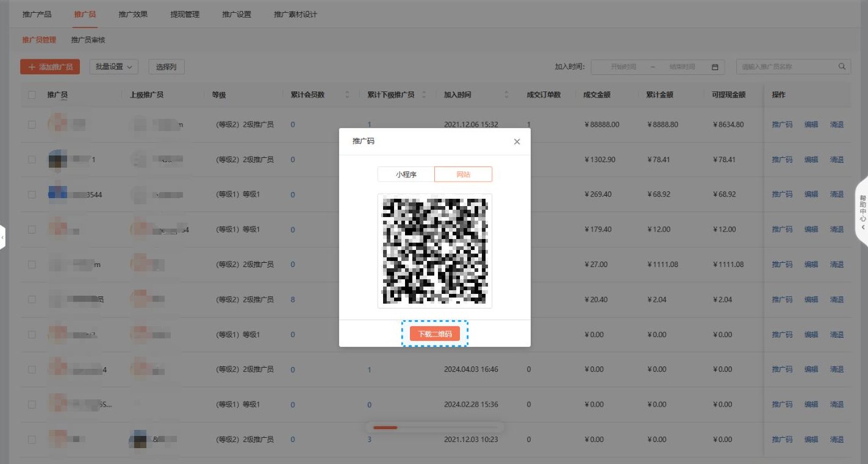Check the row with ¥88888.00 成交金额

point(32,124)
